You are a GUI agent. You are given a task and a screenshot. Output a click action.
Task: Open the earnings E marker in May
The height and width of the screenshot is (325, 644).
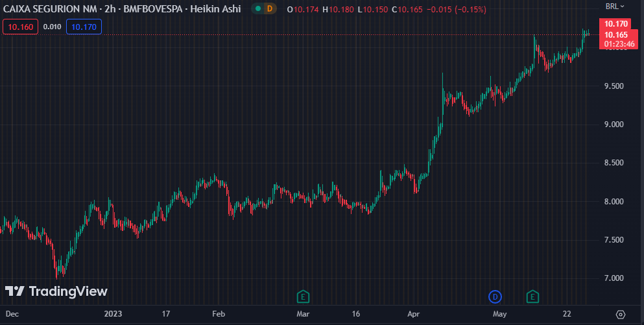pyautogui.click(x=532, y=296)
